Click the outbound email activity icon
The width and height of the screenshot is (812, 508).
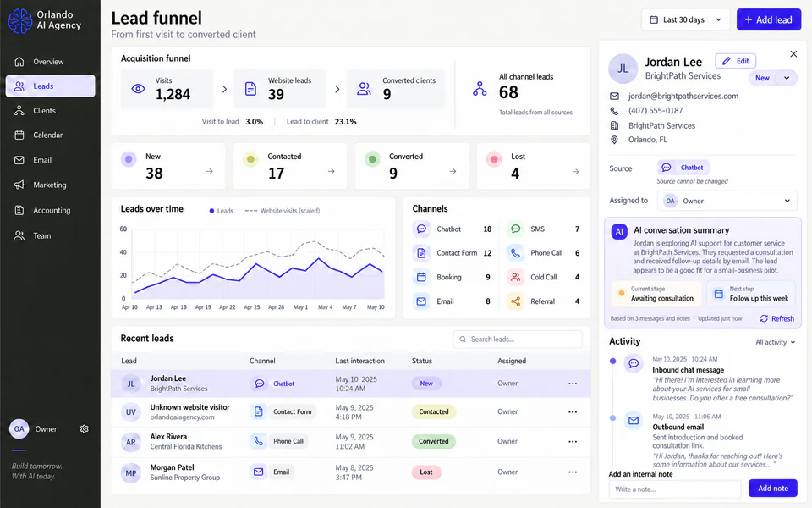pyautogui.click(x=634, y=421)
